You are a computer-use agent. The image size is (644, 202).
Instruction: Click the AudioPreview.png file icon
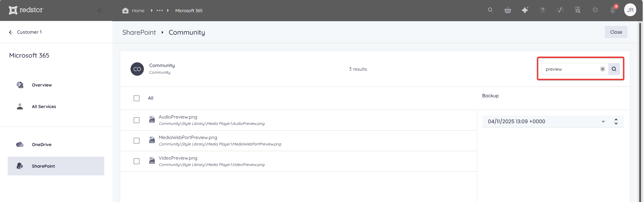point(152,119)
